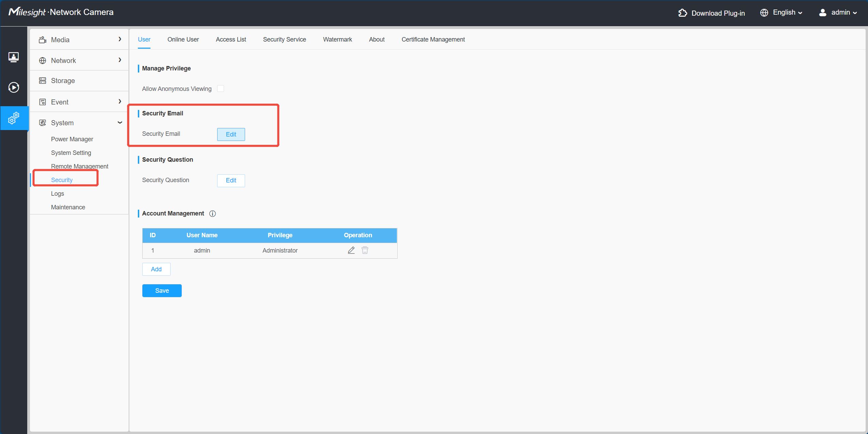Image resolution: width=868 pixels, height=434 pixels.
Task: Click the System monitor icon in sidebar
Action: click(x=43, y=123)
